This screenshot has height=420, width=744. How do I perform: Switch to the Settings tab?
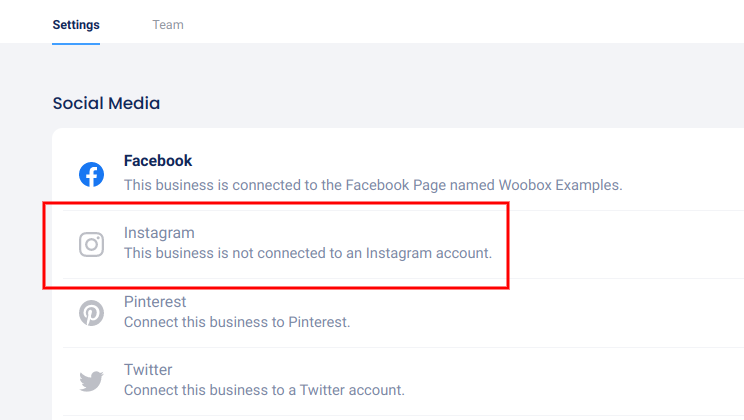coord(76,25)
